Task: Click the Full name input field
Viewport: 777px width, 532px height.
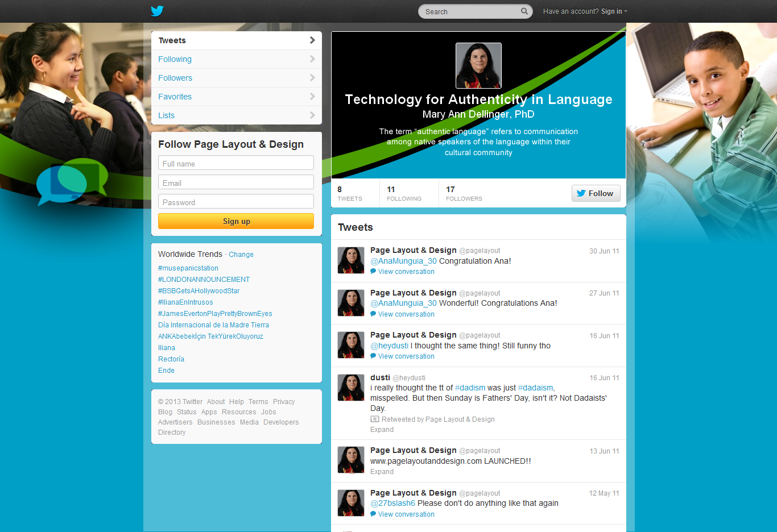Action: point(236,164)
